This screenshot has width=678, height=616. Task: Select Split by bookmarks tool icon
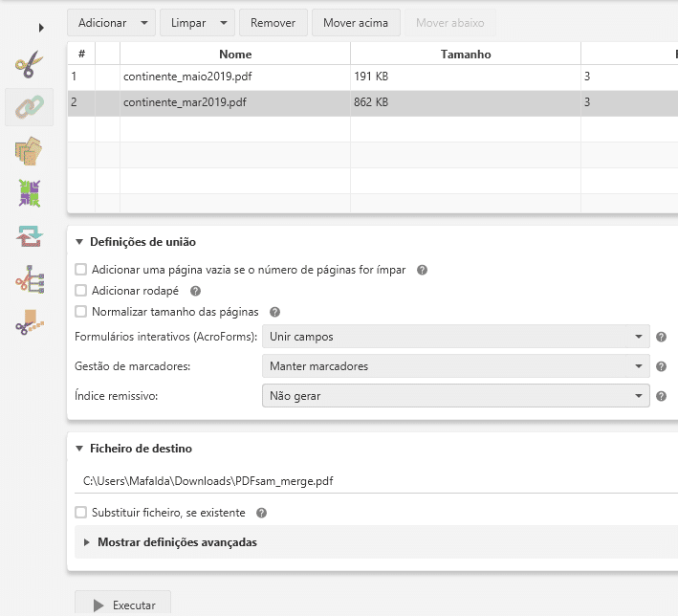29,280
